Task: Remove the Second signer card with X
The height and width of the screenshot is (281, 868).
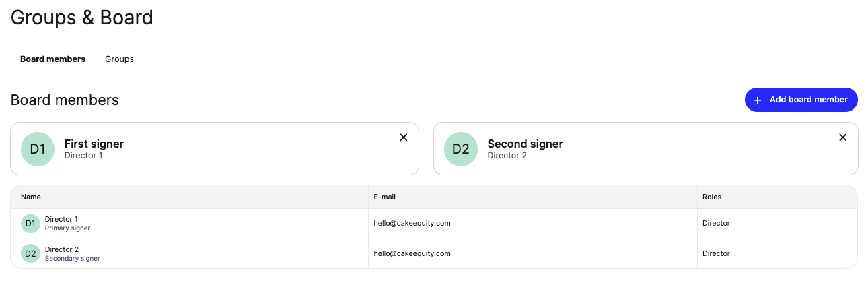Action: tap(842, 137)
